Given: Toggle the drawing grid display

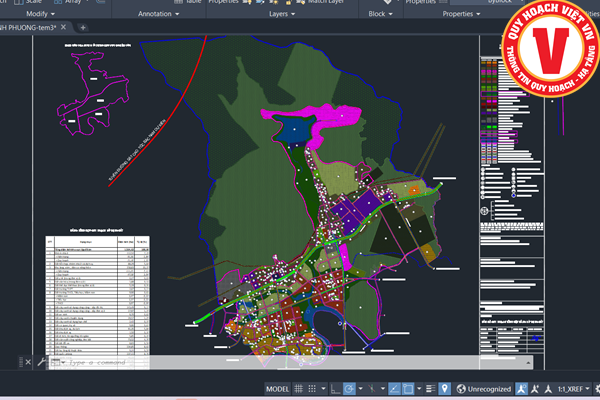Looking at the screenshot, I should click(x=300, y=388).
